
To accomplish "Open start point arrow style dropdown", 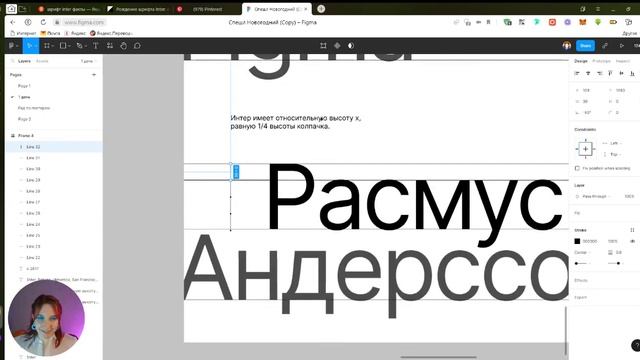I will coord(582,264).
